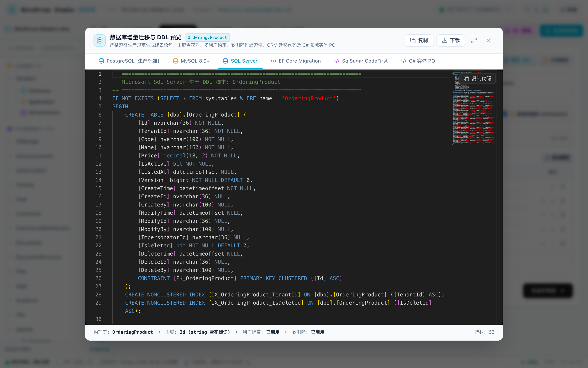Click the BEGIN keyword
Viewport: 588px width, 368px height.
(x=120, y=107)
